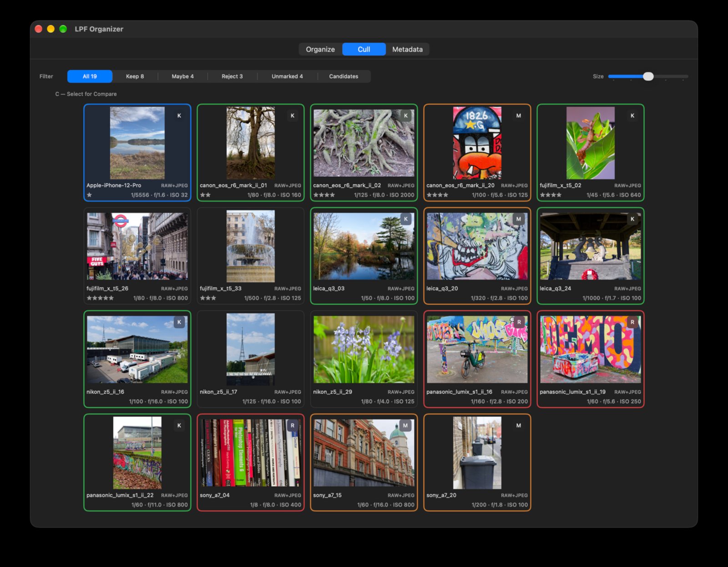
Task: Filter by Unmarked 4
Action: (x=287, y=76)
